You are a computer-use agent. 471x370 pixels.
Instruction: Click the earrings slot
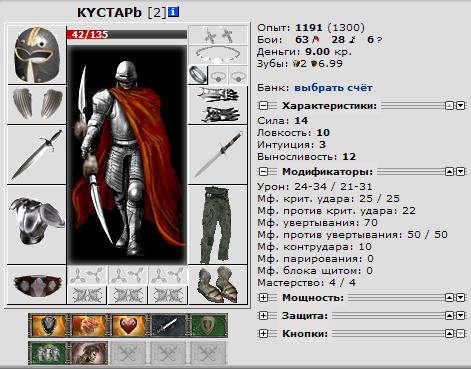coord(218,35)
